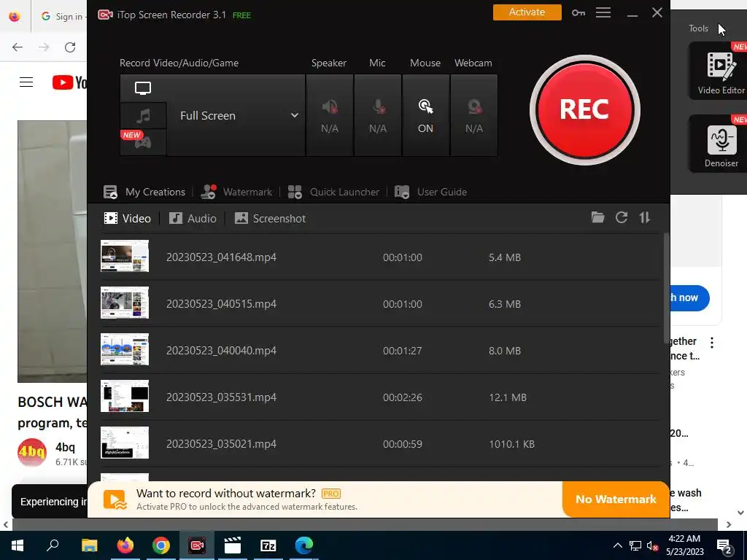Open the hamburger menu in iTop title bar
The image size is (747, 560).
(x=603, y=12)
